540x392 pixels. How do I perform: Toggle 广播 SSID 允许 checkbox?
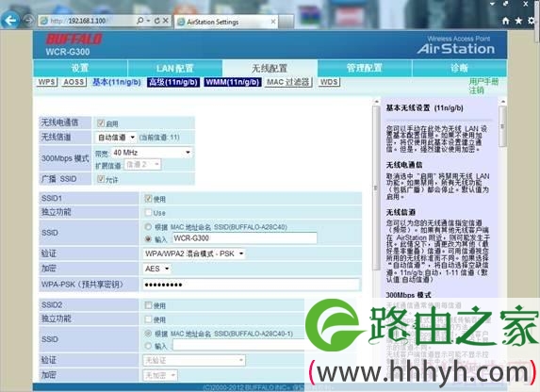pyautogui.click(x=101, y=179)
